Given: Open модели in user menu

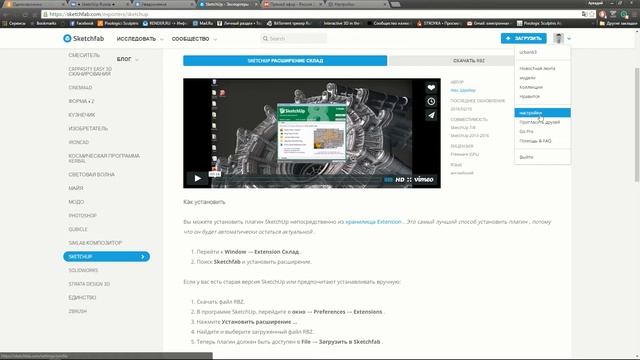Looking at the screenshot, I should coord(527,78).
